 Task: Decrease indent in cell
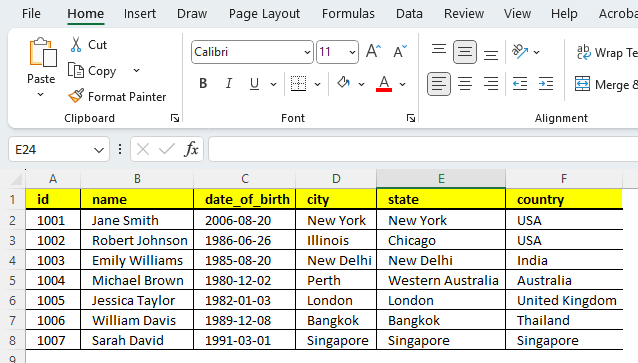(x=520, y=84)
